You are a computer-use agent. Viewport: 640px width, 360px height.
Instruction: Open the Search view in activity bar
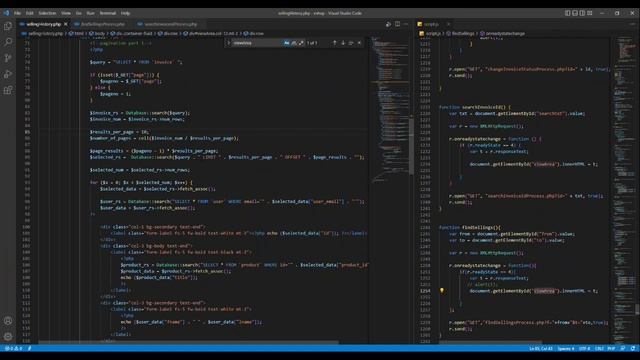[x=8, y=42]
